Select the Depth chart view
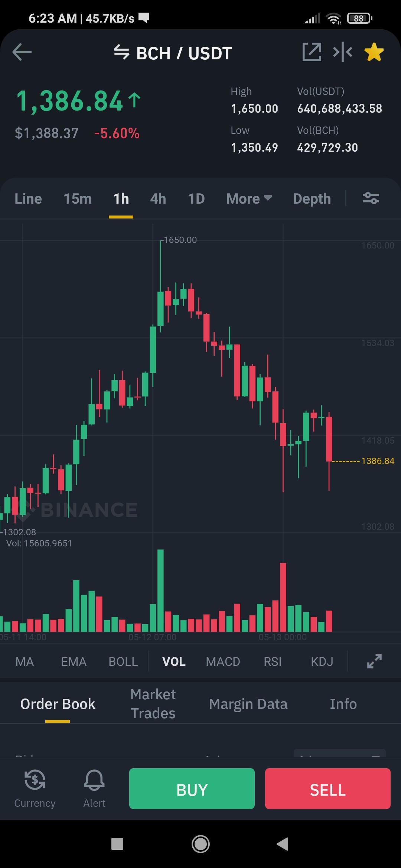Image resolution: width=401 pixels, height=868 pixels. click(x=312, y=199)
